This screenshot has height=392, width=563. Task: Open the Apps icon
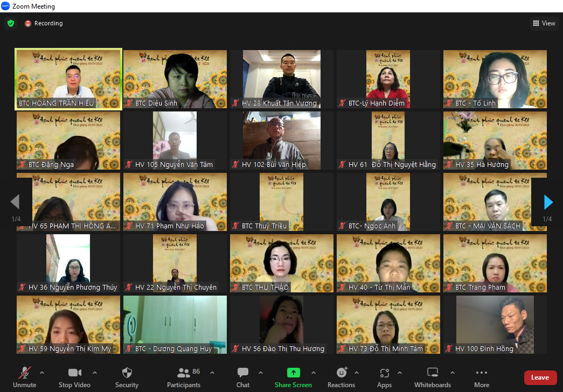click(384, 373)
